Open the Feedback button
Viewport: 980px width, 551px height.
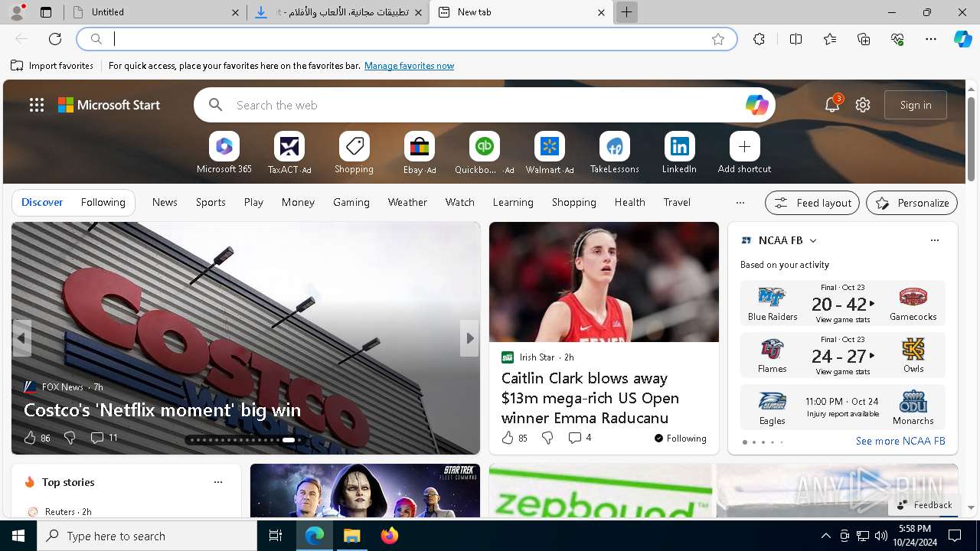coord(924,505)
